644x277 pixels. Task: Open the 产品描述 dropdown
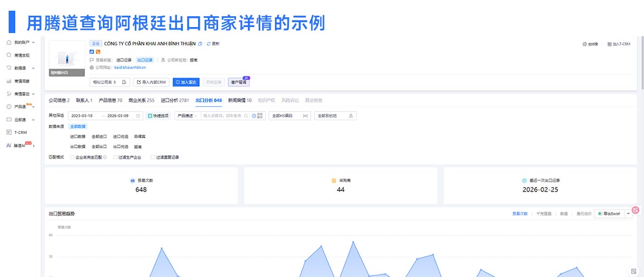point(187,116)
